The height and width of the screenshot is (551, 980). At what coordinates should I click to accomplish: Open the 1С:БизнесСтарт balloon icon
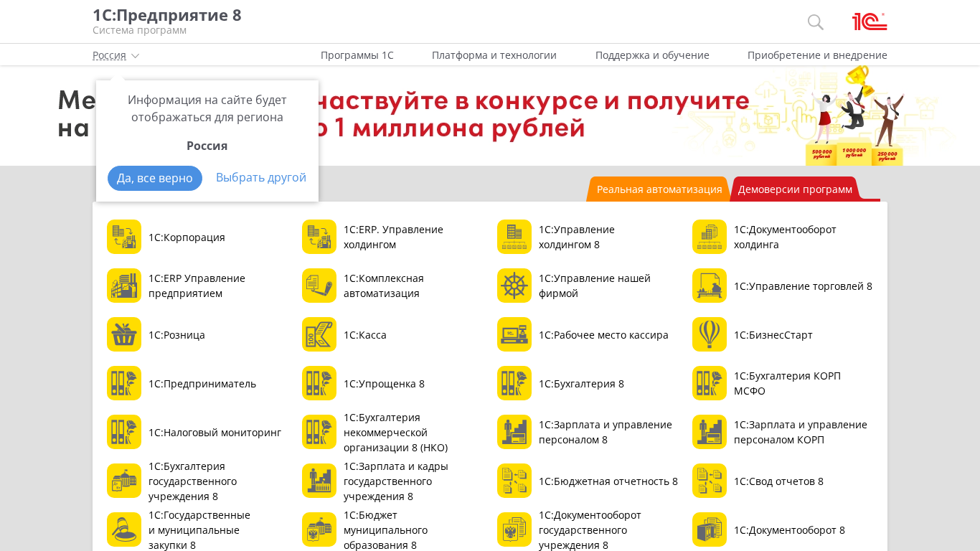pyautogui.click(x=710, y=334)
